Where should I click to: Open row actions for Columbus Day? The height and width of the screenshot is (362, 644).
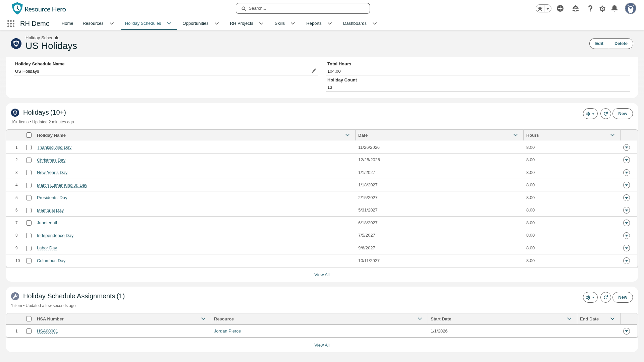tap(627, 261)
